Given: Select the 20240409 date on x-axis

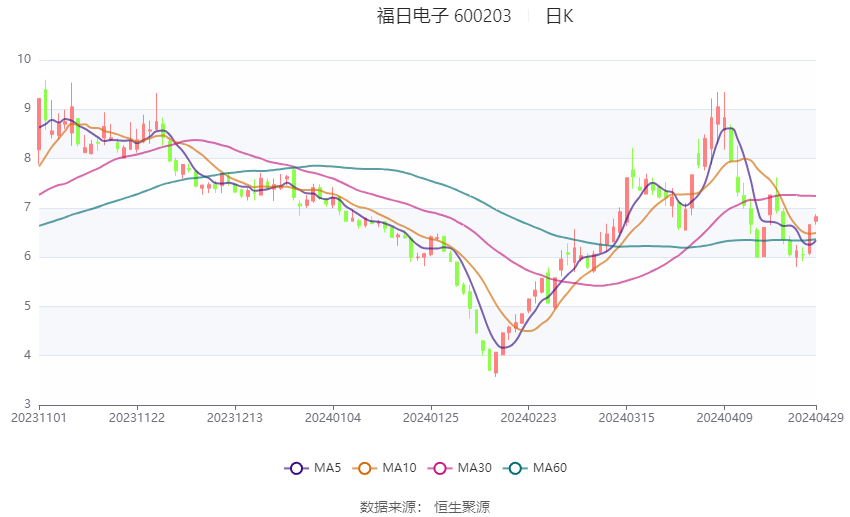Looking at the screenshot, I should coord(724,417).
